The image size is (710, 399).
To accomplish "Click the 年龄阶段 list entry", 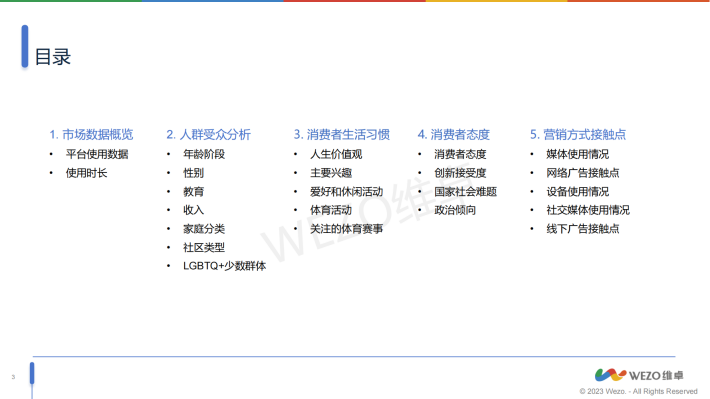I will [x=204, y=154].
